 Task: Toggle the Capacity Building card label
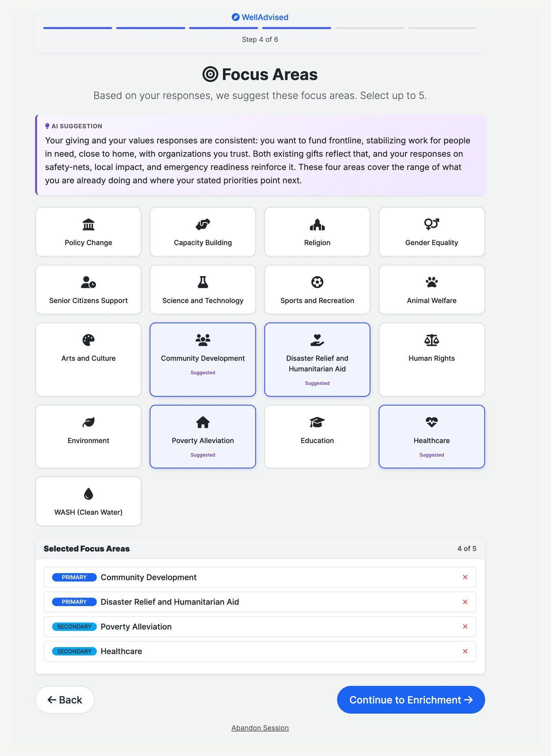tap(203, 243)
